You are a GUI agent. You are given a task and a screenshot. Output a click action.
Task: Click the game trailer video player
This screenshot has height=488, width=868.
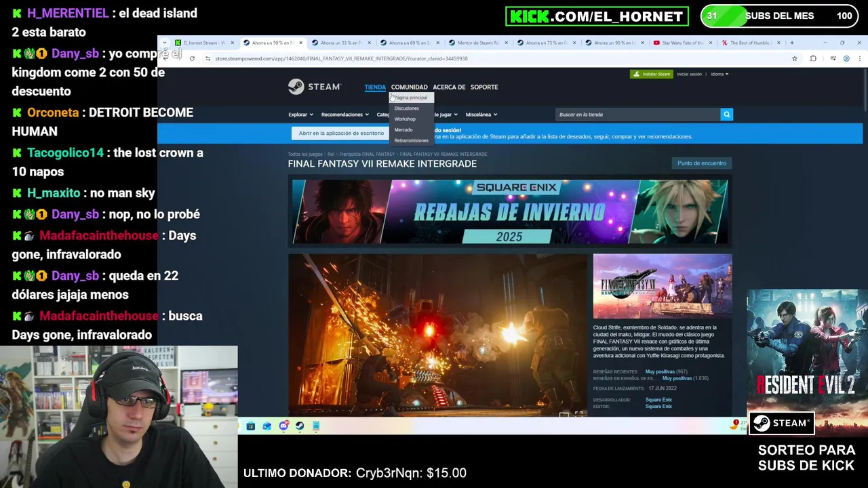pos(437,335)
